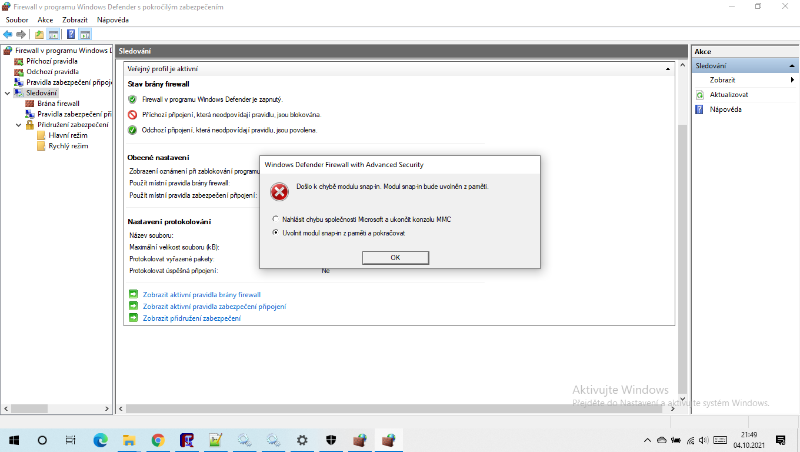Click the Back arrow toolbar icon
The height and width of the screenshot is (452, 800).
(8, 34)
